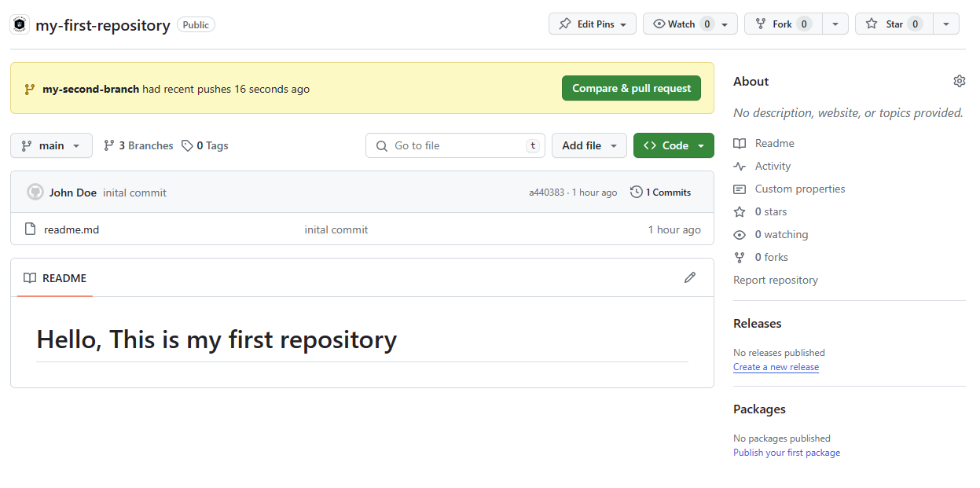Viewport: 980px width, 488px height.
Task: Click the Public visibility badge
Action: tap(196, 24)
